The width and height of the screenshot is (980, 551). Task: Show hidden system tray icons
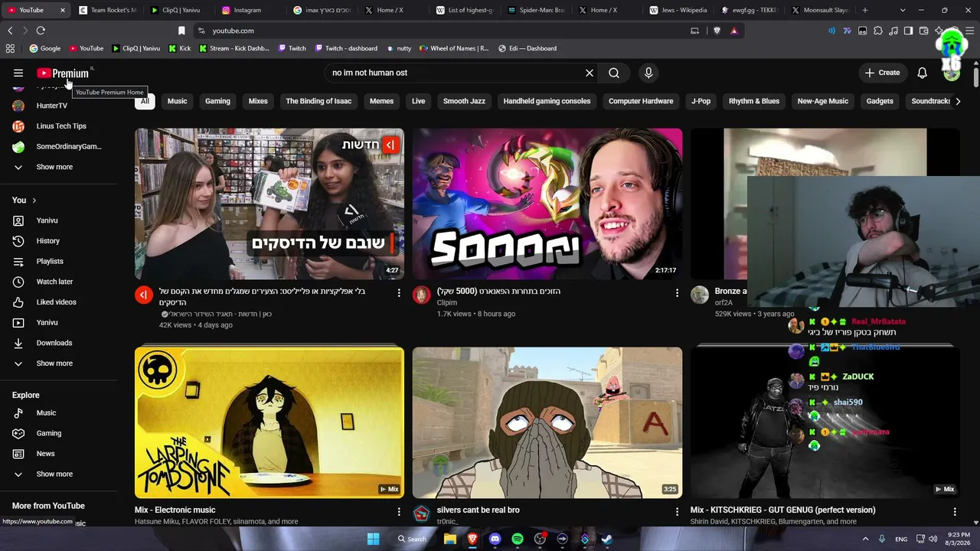pyautogui.click(x=866, y=539)
